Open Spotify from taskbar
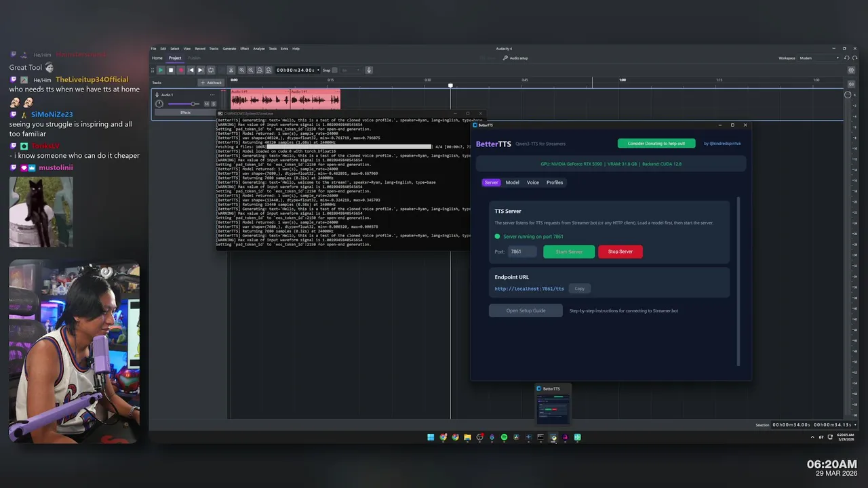868x488 pixels. coord(504,437)
